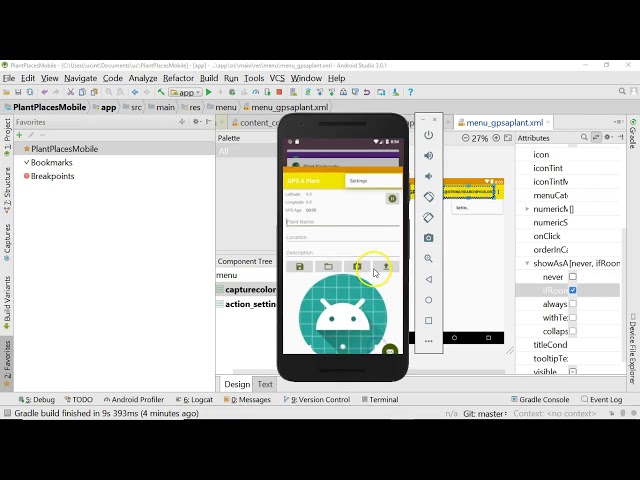This screenshot has height=480, width=640.
Task: Click the Debug app bug icon
Action: pos(232,92)
